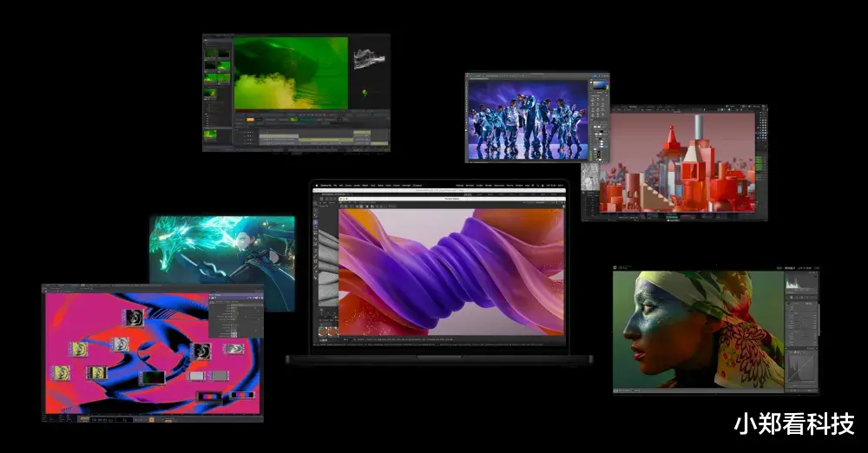Select the far-right grey swirl node tile
The image size is (868, 453).
[x=234, y=348]
